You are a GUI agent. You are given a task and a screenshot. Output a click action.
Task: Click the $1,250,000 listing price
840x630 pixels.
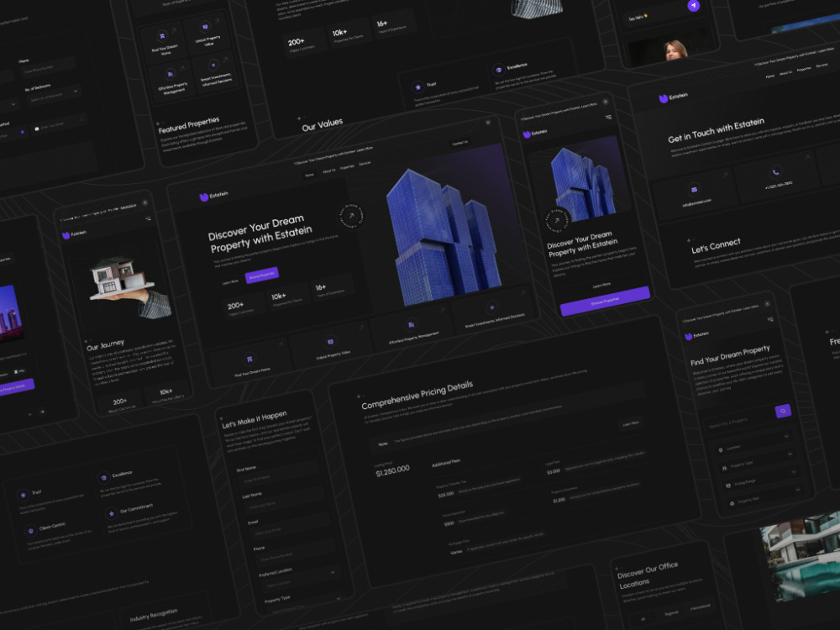(x=392, y=470)
